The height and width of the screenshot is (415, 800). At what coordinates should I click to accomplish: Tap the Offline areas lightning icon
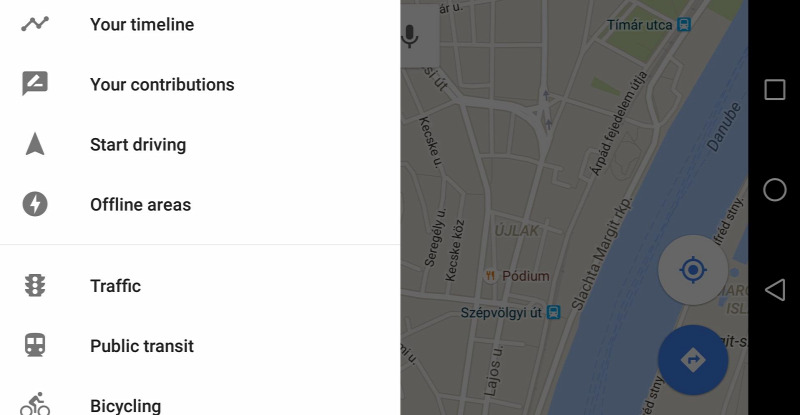click(35, 204)
